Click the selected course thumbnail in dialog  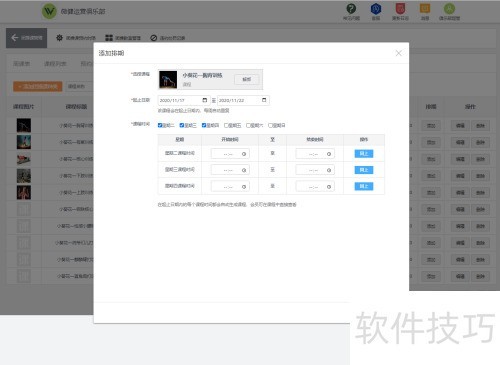pyautogui.click(x=168, y=79)
